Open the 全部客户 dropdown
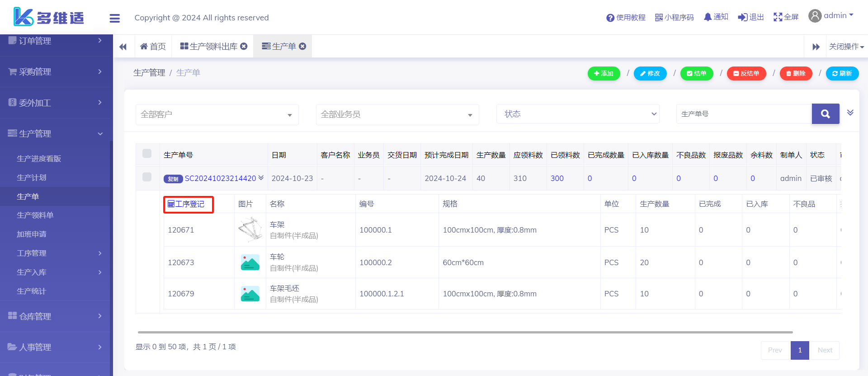868x376 pixels. pos(217,114)
